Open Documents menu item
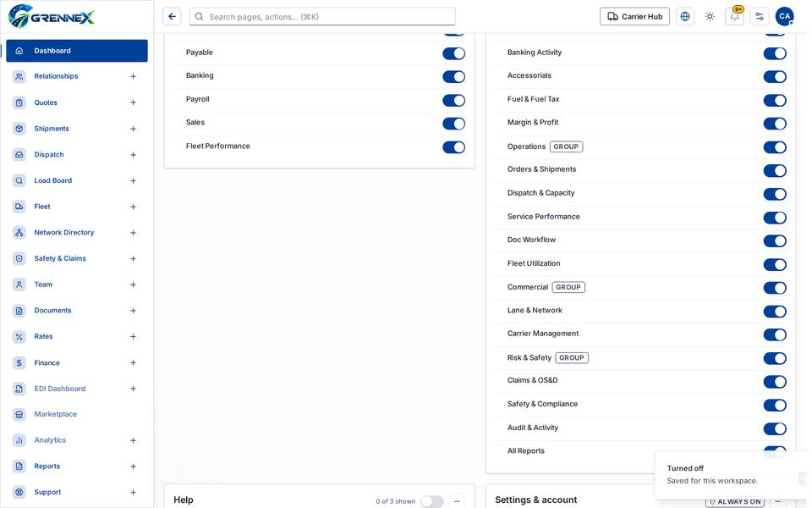 77,311
